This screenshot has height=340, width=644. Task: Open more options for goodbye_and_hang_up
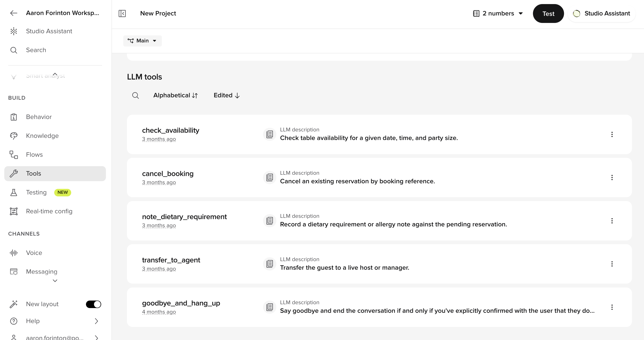click(612, 307)
